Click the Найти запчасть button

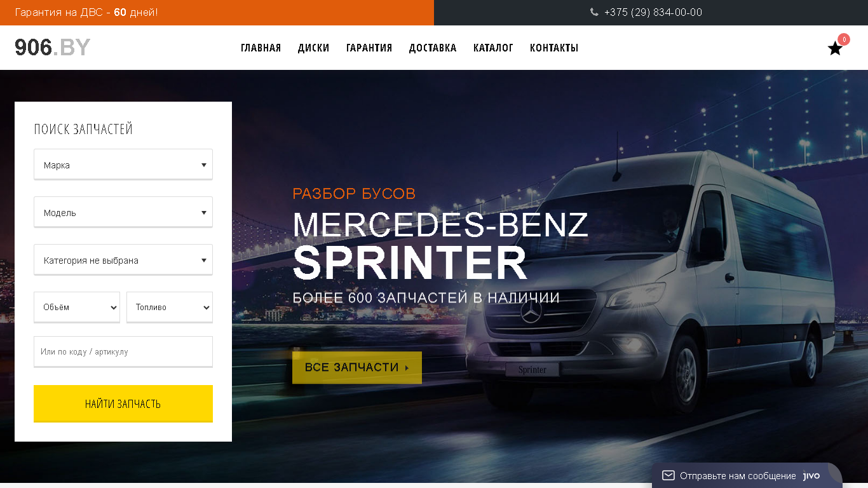tap(123, 403)
